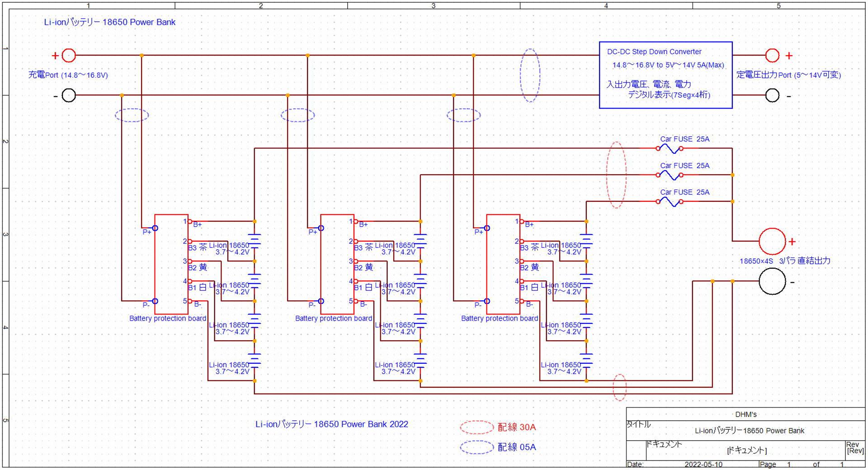Click the black negative charging port terminal
The width and height of the screenshot is (868, 470).
(x=68, y=95)
